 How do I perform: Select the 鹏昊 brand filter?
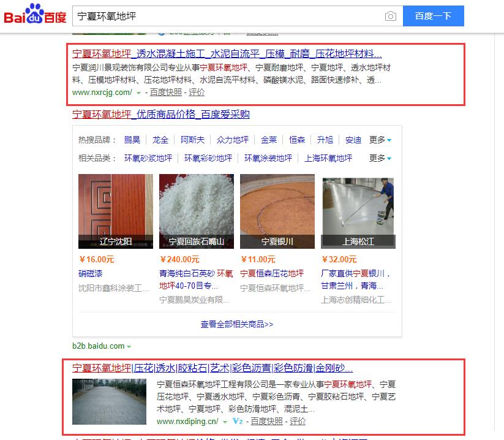tap(132, 140)
